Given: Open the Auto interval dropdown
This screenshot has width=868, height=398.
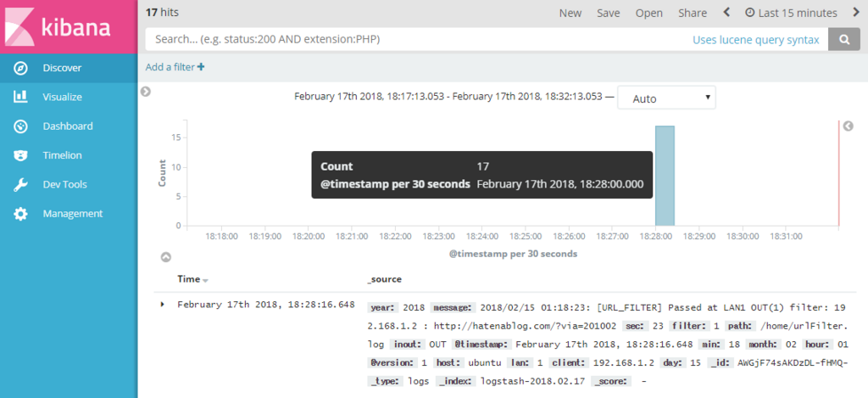Looking at the screenshot, I should 666,98.
